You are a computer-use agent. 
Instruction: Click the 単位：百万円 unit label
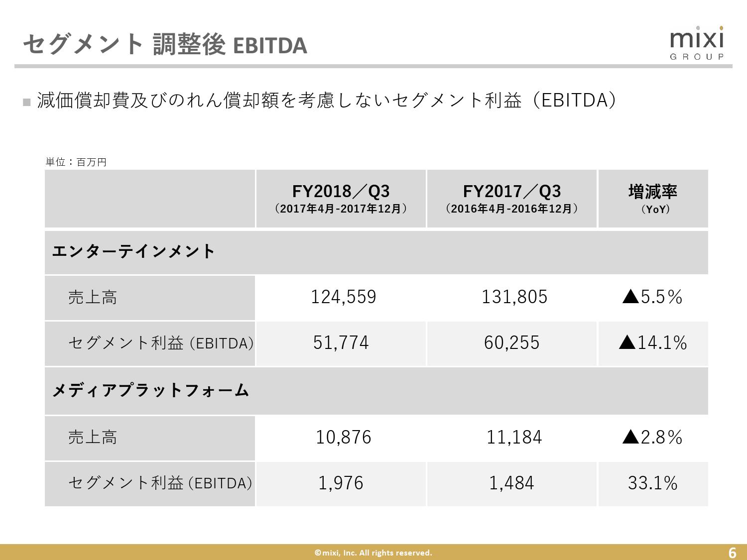(x=76, y=162)
